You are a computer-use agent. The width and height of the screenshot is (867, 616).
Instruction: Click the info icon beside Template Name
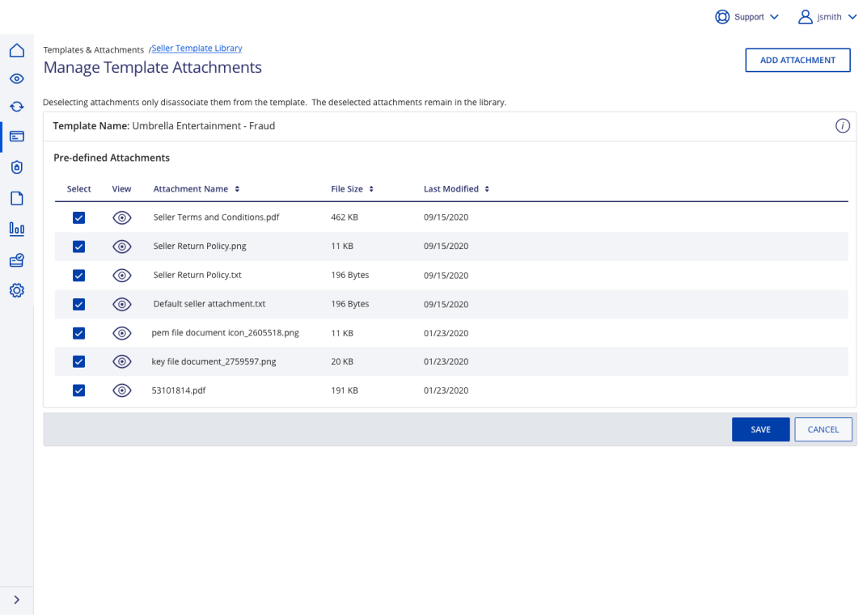(x=842, y=126)
